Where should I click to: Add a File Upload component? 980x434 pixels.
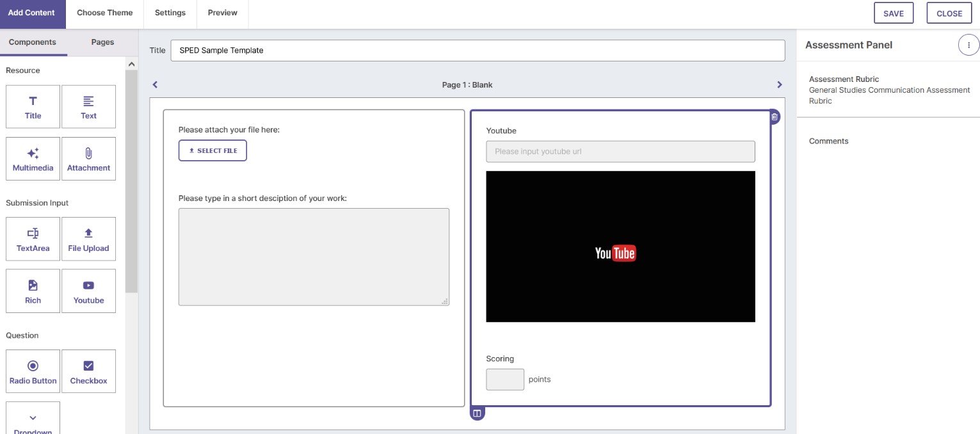point(88,239)
